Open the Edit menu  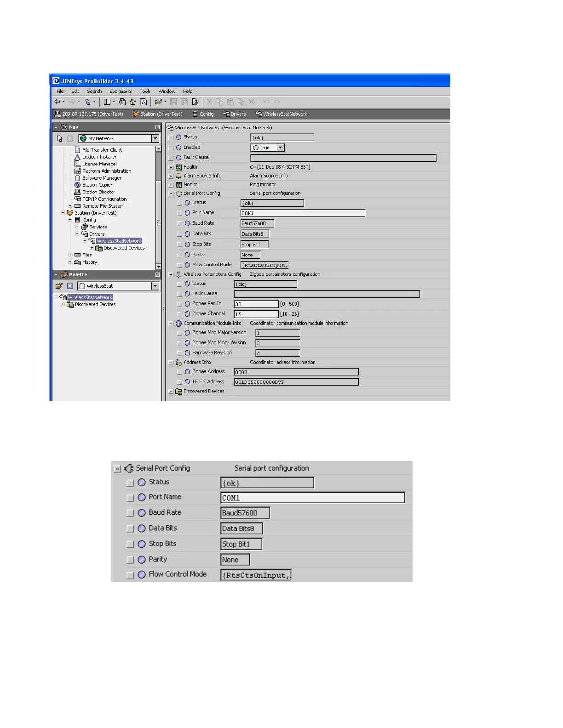pos(75,91)
